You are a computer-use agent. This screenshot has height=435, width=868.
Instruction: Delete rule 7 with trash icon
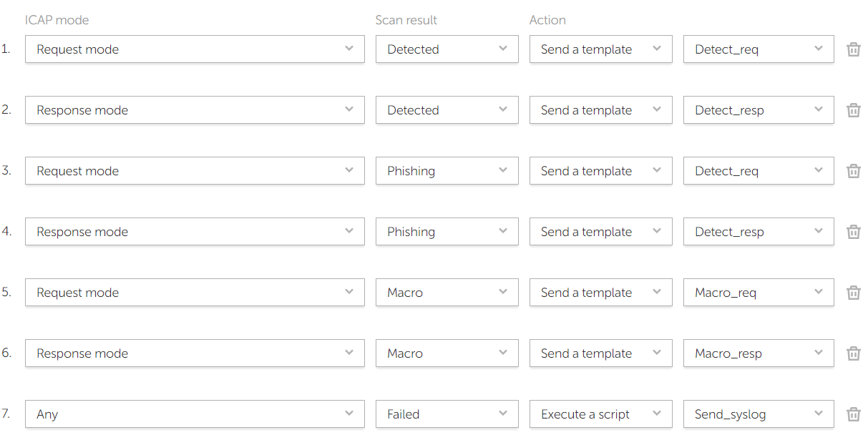click(853, 414)
